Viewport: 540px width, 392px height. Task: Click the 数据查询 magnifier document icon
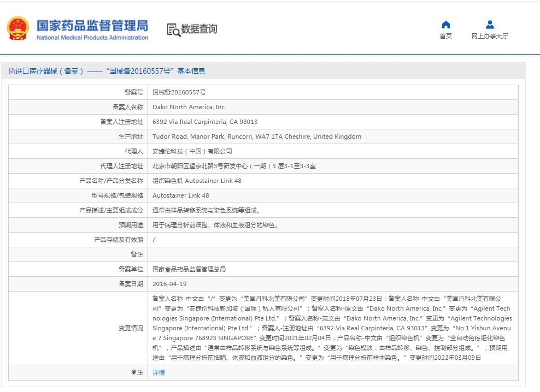173,29
